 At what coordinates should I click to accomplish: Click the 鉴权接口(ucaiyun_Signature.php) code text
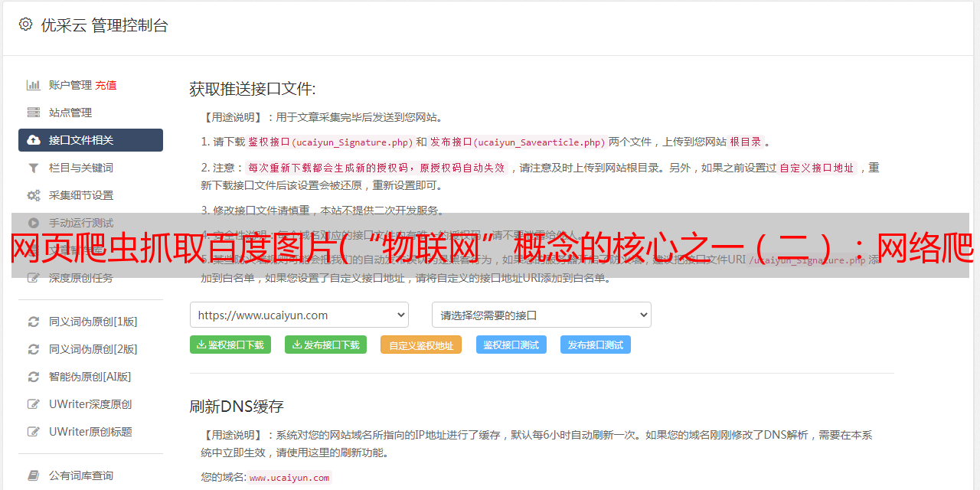tap(331, 142)
